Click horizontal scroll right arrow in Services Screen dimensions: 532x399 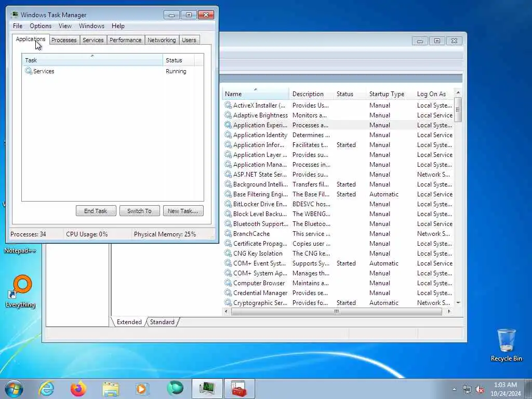click(449, 311)
